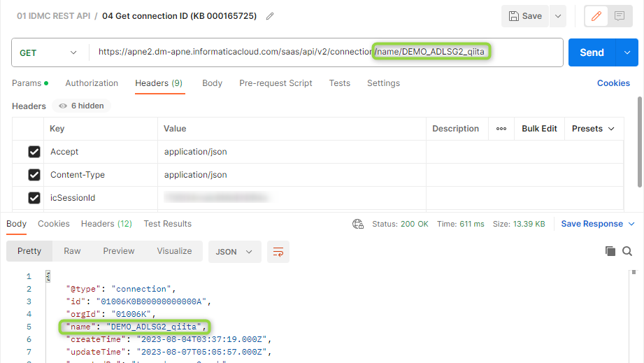644x363 pixels.
Task: Click the pencil icon to rename the request
Action: 270,16
